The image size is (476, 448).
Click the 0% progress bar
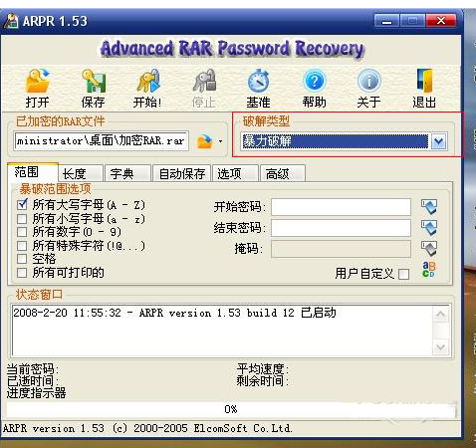pos(230,409)
